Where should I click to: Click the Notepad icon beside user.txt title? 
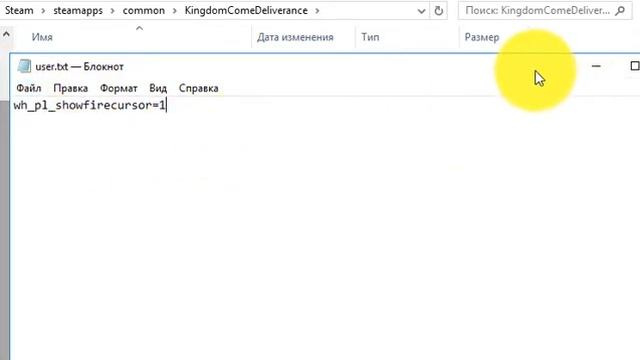coord(24,66)
